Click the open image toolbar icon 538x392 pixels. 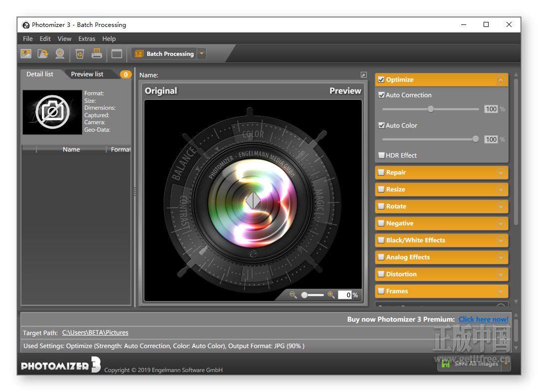[26, 53]
